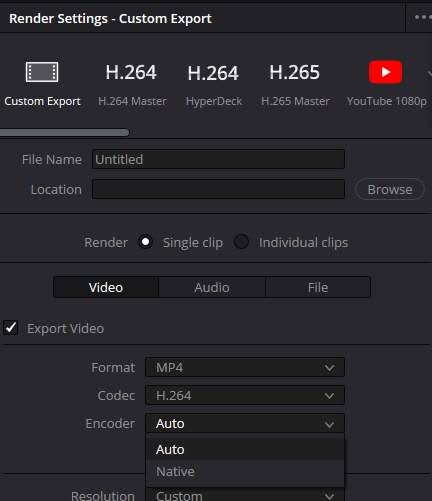Collapse the Encoder dropdown
The height and width of the screenshot is (501, 432).
245,423
